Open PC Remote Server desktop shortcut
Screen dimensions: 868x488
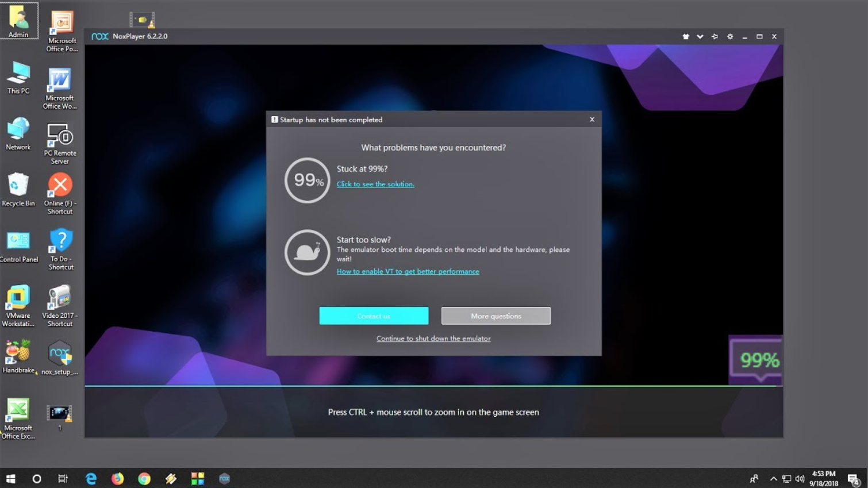[x=60, y=144]
